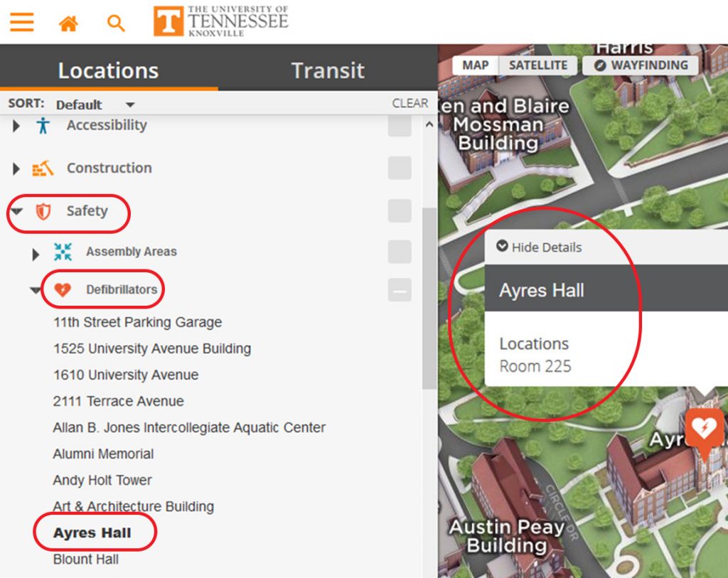This screenshot has height=578, width=728.
Task: Switch map to Satellite view
Action: 537,65
